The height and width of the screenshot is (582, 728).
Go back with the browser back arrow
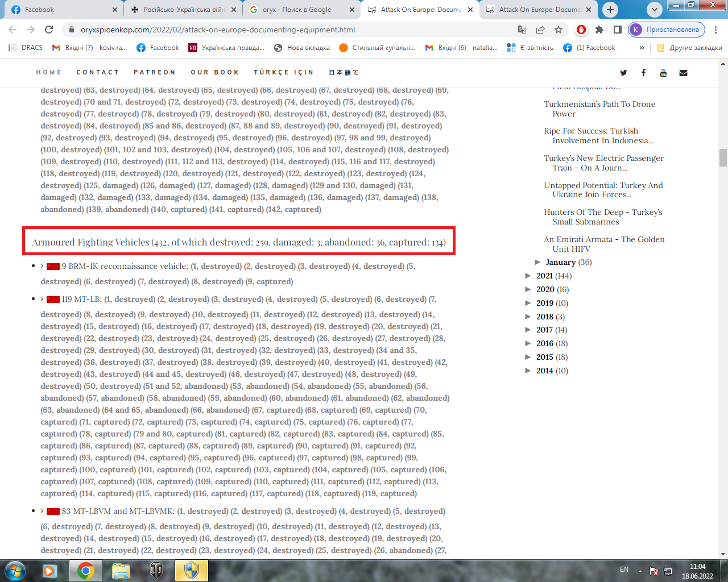(13, 30)
